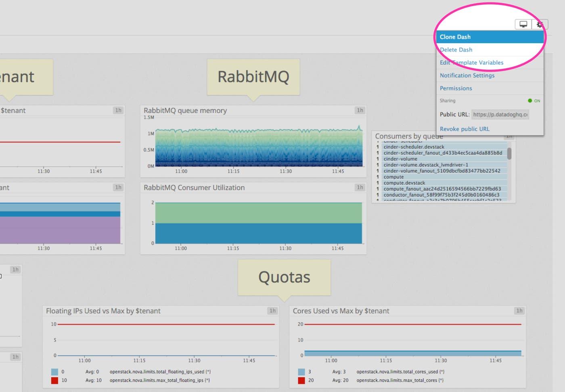The image size is (565, 392).
Task: Toggle the Sharing ON indicator
Action: tap(534, 101)
